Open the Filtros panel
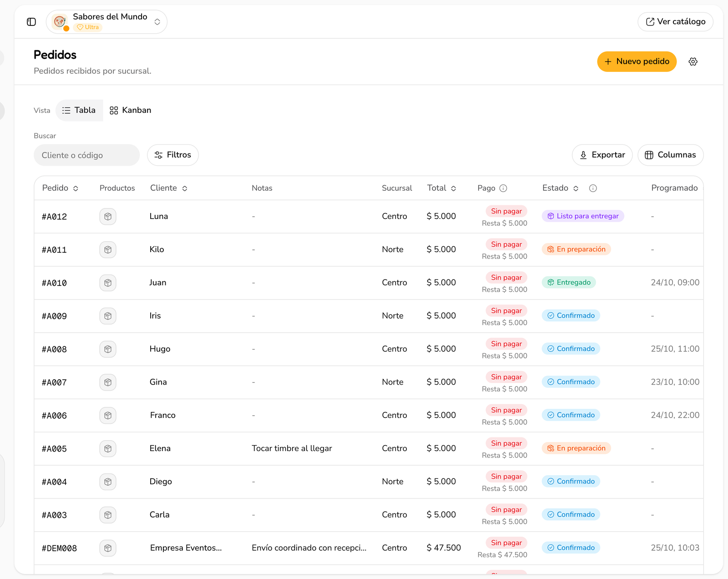This screenshot has width=728, height=579. click(x=173, y=155)
